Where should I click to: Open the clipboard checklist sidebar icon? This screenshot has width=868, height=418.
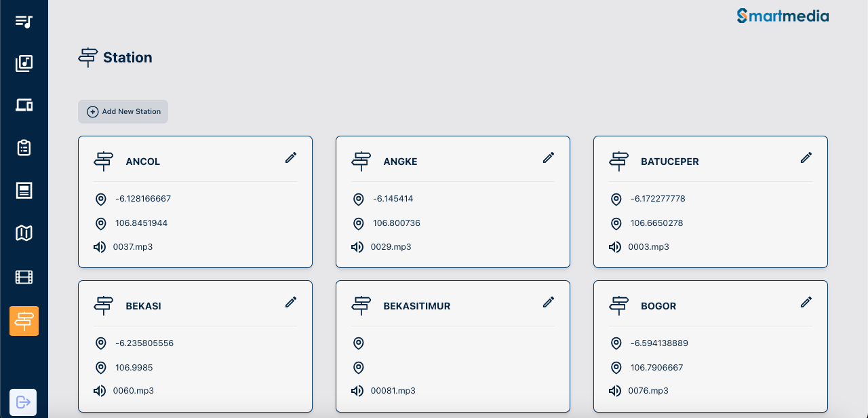(x=24, y=147)
